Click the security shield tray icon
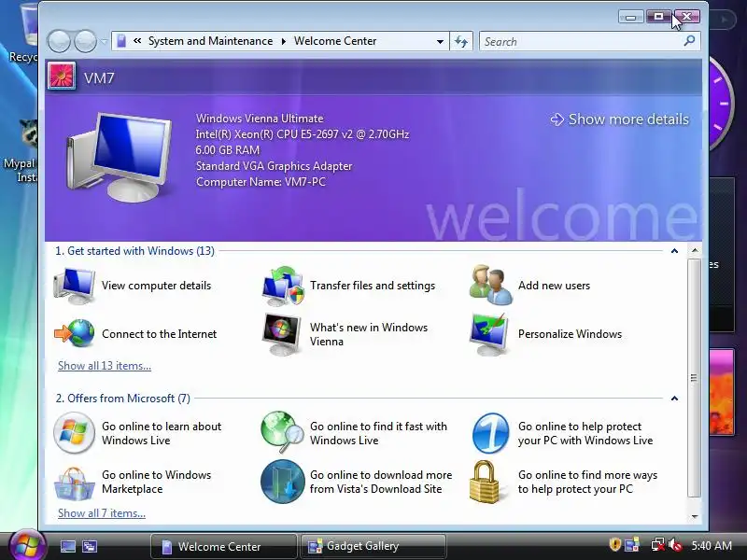747x560 pixels. click(x=614, y=544)
